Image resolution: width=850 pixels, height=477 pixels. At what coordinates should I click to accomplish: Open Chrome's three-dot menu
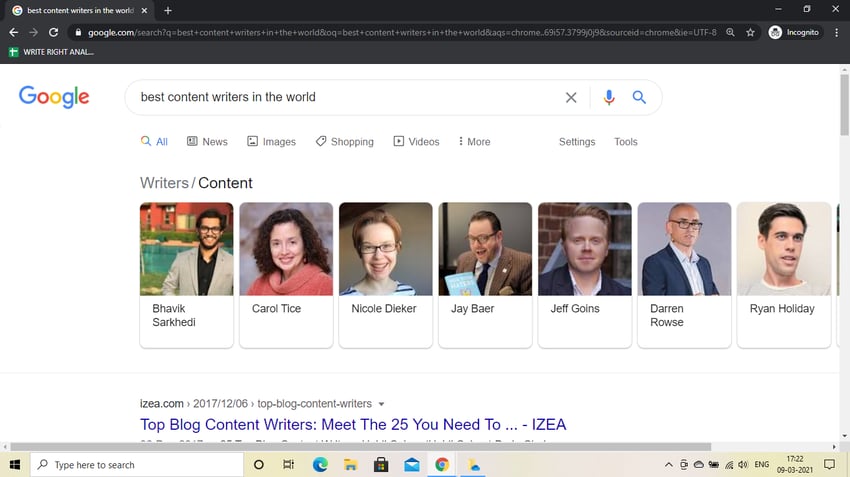[x=836, y=33]
